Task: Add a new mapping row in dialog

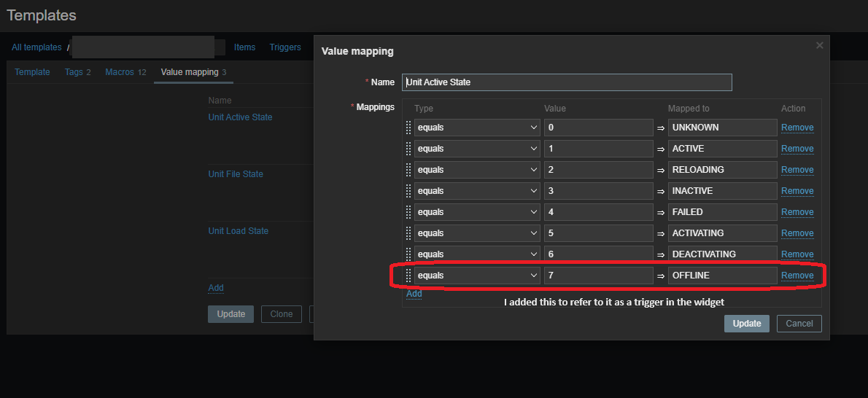Action: pyautogui.click(x=414, y=294)
